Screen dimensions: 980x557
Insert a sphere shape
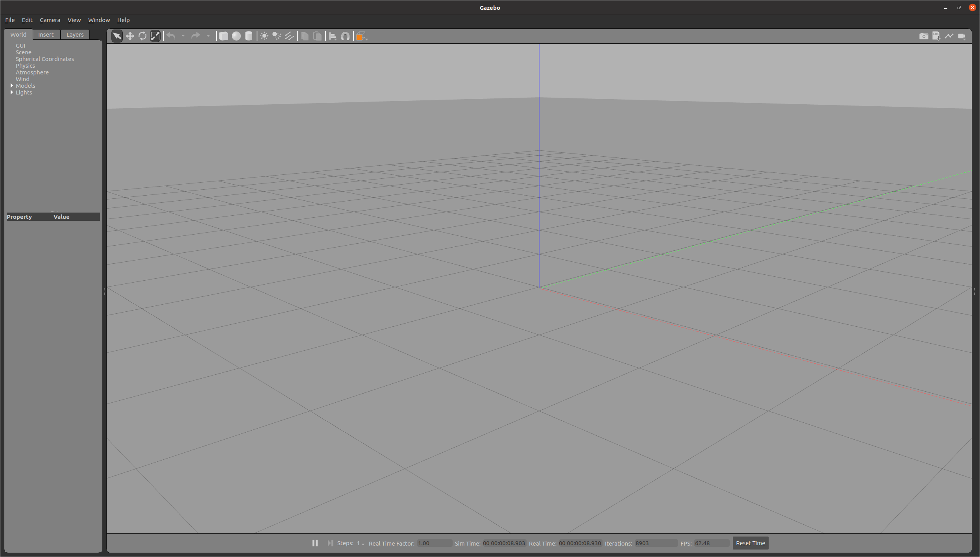point(236,36)
